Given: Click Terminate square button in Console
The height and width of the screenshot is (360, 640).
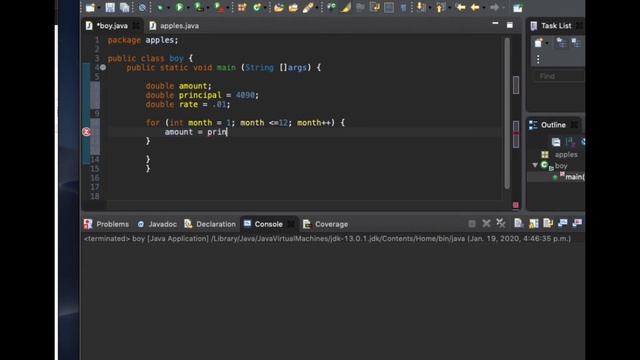Looking at the screenshot, I should click(472, 223).
